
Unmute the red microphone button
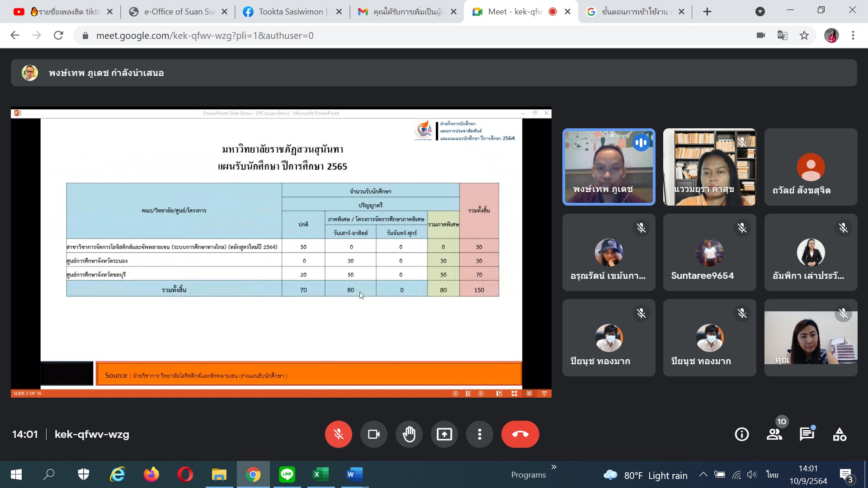338,434
